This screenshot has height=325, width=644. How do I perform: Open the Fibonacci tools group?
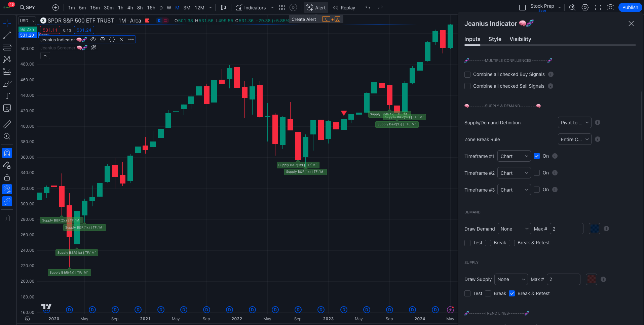[7, 47]
